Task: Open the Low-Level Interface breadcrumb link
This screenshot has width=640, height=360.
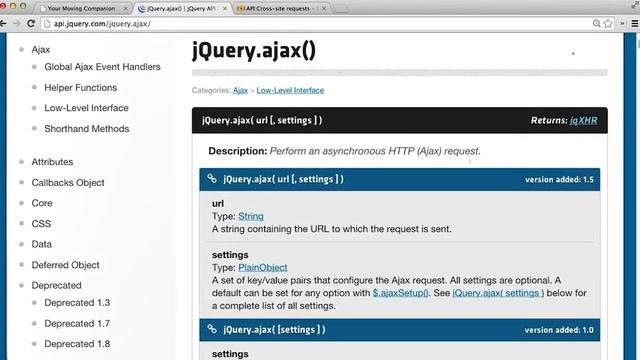Action: (290, 90)
